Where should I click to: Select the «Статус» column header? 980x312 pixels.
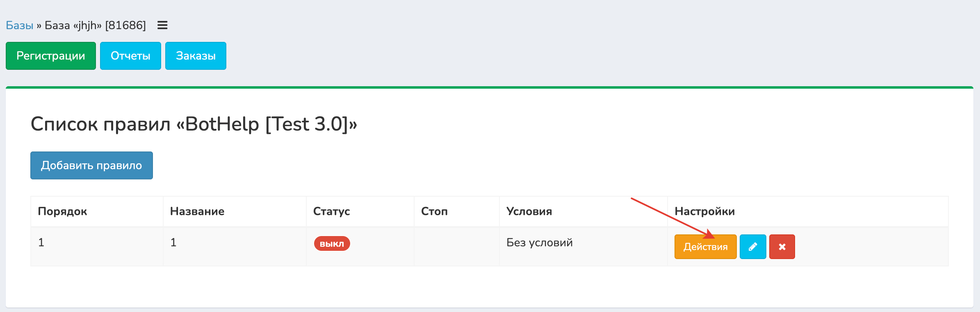(x=331, y=211)
